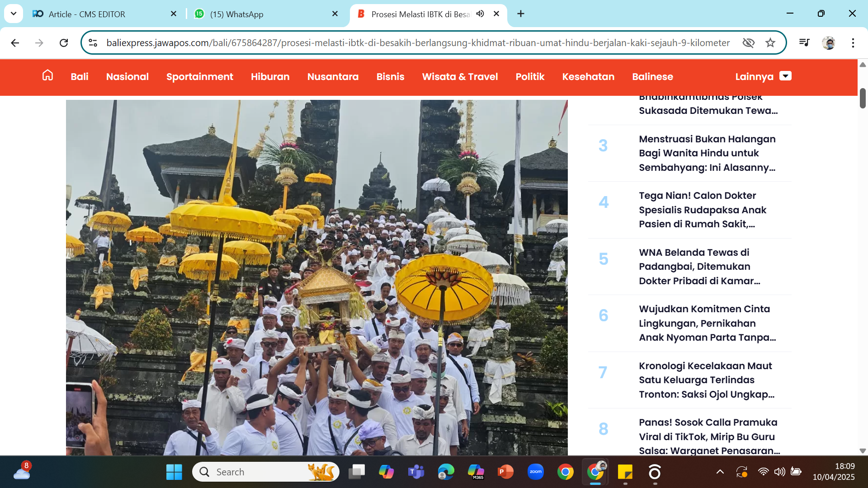Click the taskbar Search box
868x488 pixels.
[266, 472]
